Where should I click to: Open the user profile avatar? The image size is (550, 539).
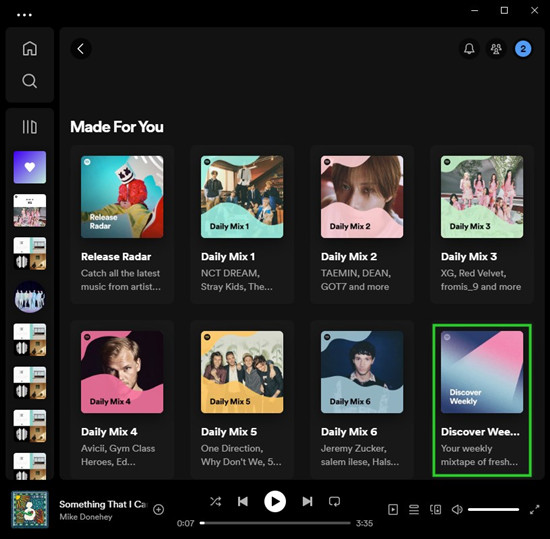click(x=523, y=49)
